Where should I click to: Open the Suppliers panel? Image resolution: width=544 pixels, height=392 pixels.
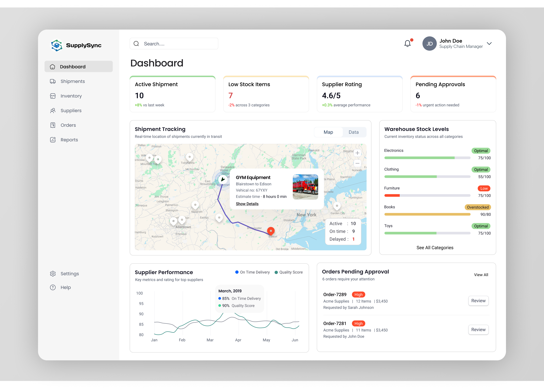(x=71, y=110)
